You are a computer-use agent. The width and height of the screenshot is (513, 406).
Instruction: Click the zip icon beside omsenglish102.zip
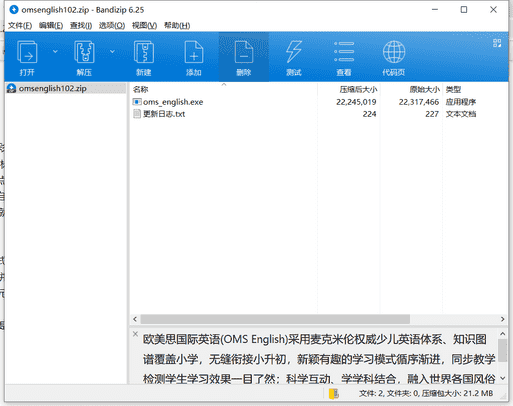(x=11, y=88)
